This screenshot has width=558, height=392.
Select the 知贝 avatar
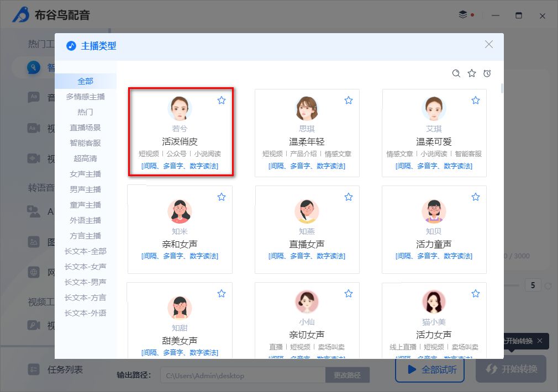tap(434, 211)
